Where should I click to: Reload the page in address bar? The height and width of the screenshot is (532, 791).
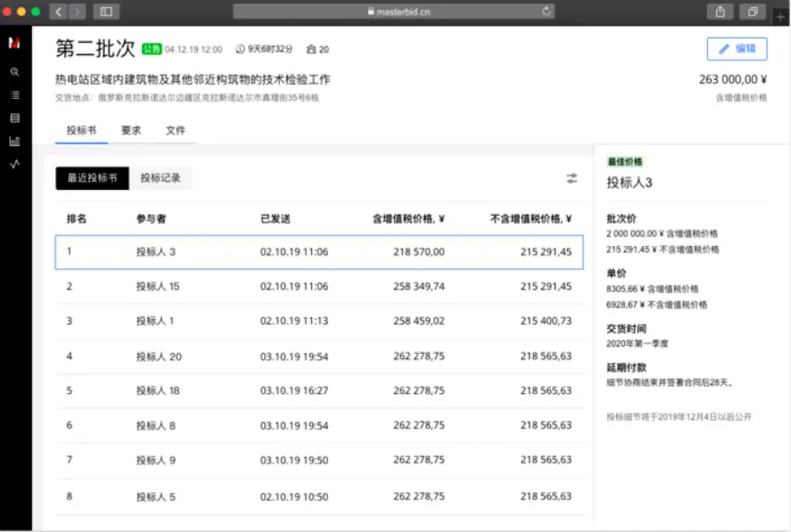547,11
